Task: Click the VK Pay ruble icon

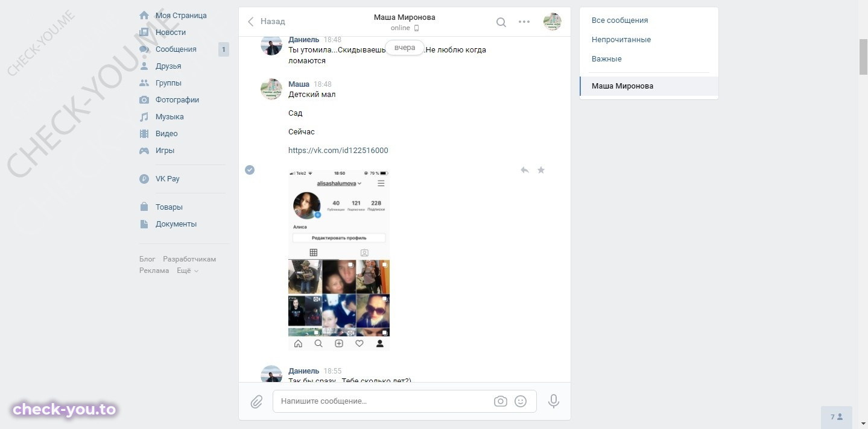Action: tap(144, 178)
